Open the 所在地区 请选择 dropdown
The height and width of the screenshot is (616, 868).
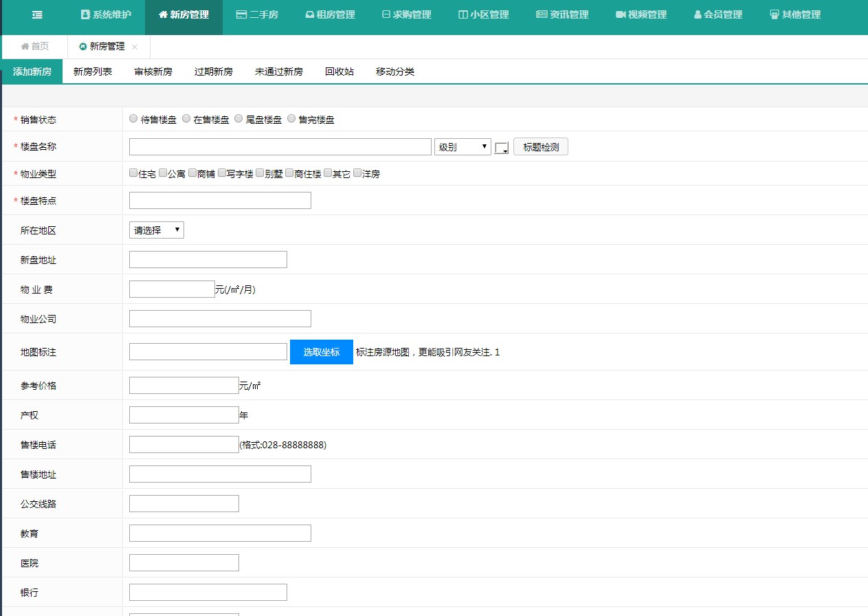(x=156, y=230)
